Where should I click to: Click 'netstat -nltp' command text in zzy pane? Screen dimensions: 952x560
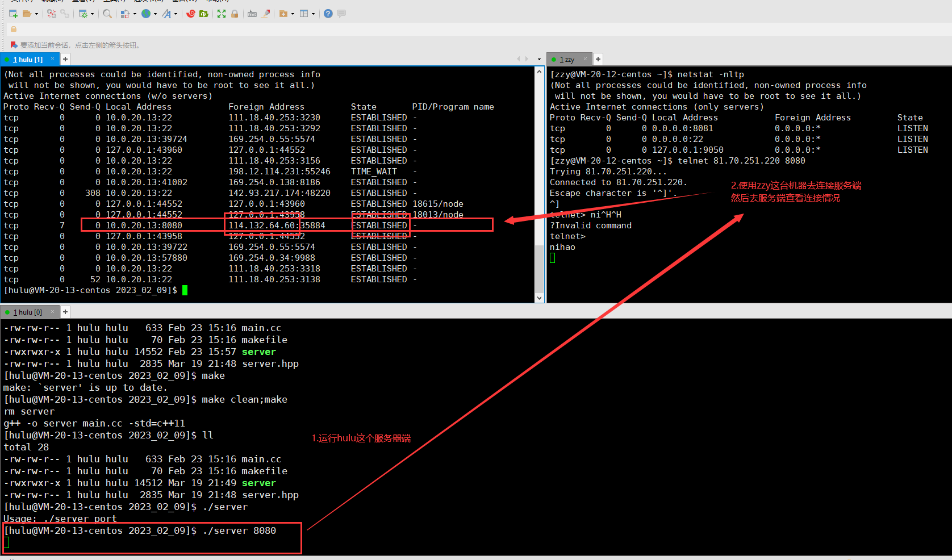[711, 74]
